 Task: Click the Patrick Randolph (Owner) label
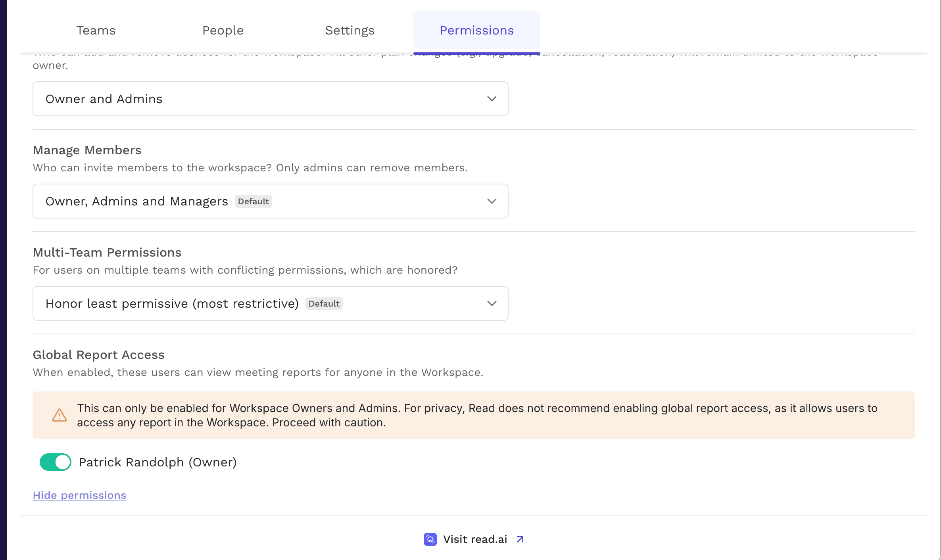click(157, 462)
